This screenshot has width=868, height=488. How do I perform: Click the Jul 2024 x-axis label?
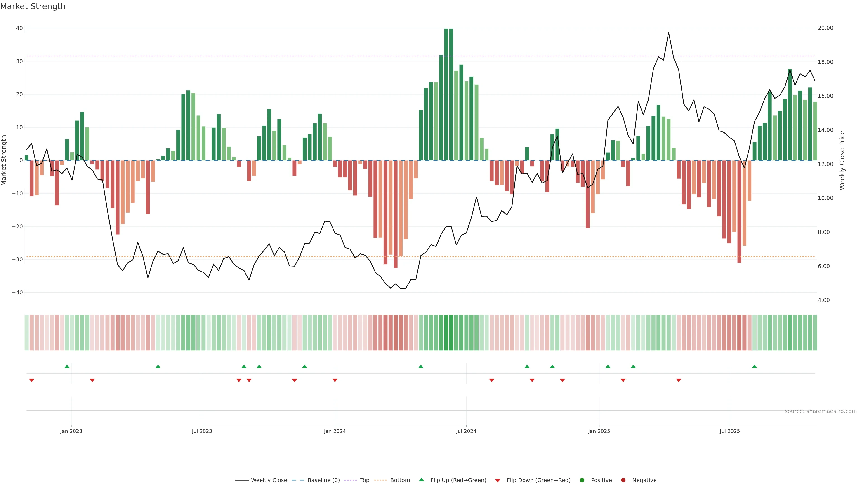tap(466, 431)
